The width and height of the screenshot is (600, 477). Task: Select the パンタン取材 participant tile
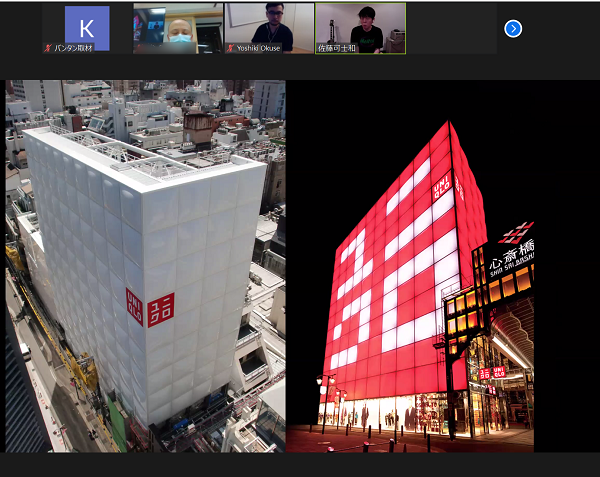pos(87,28)
